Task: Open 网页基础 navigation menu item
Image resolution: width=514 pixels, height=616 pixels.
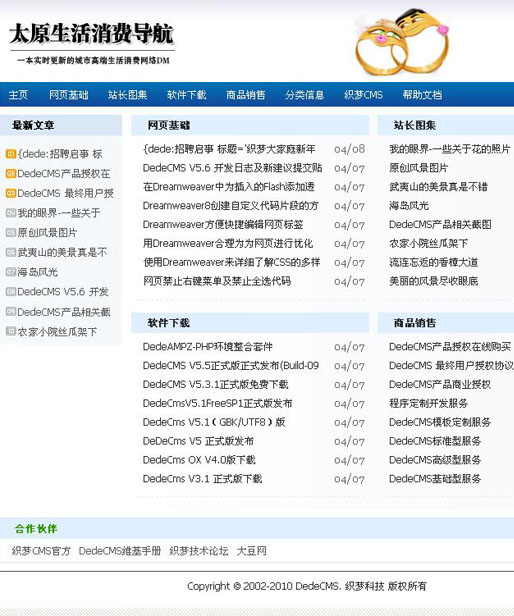Action: [x=68, y=95]
